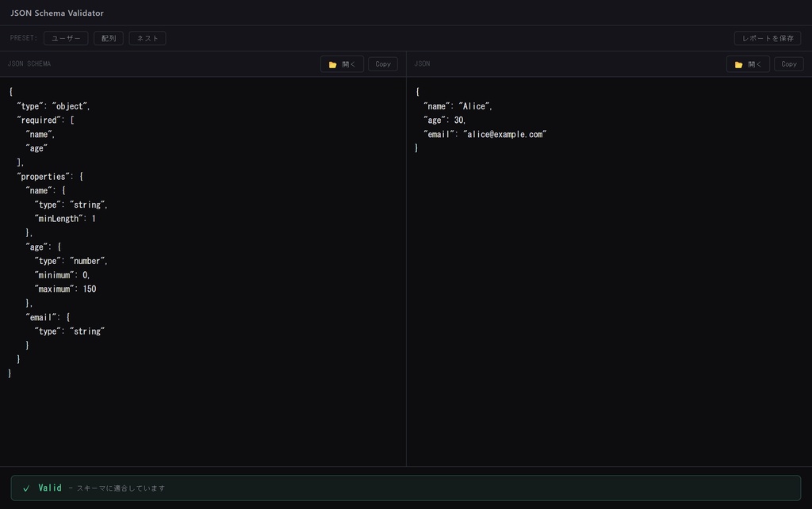Click the "maximum": 150 line

tap(65, 289)
